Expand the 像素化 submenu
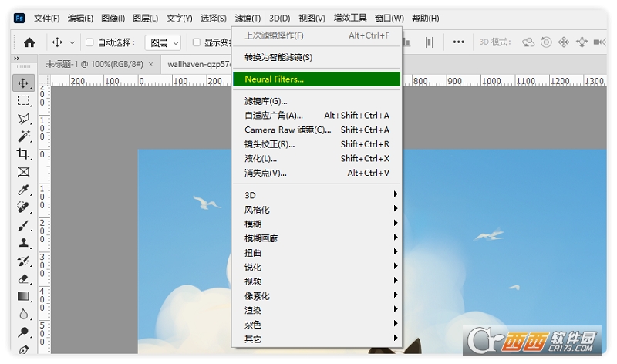 (317, 295)
